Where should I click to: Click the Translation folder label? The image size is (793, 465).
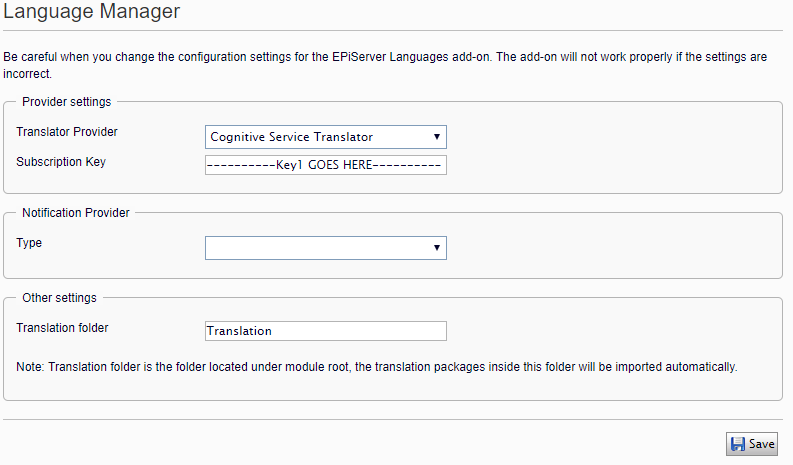pyautogui.click(x=62, y=328)
